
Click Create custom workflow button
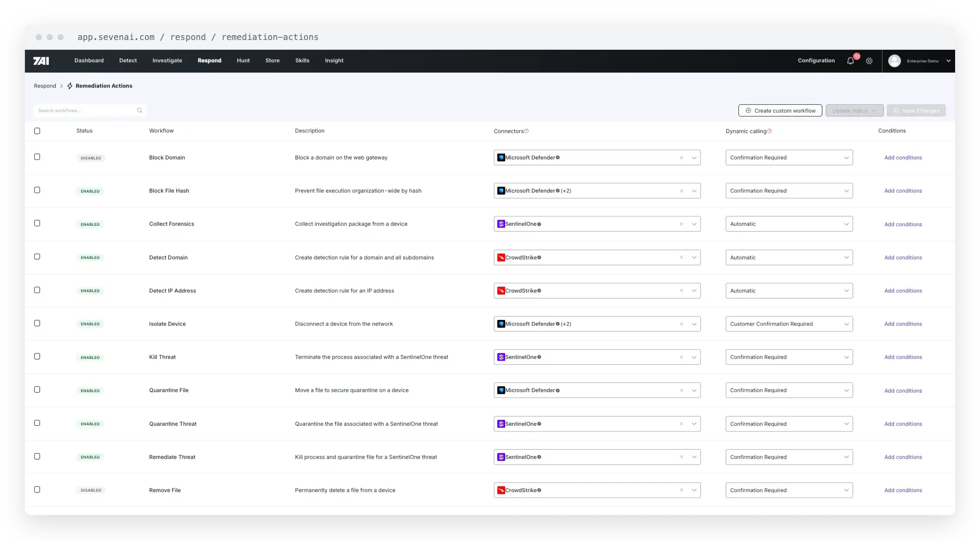[780, 111]
